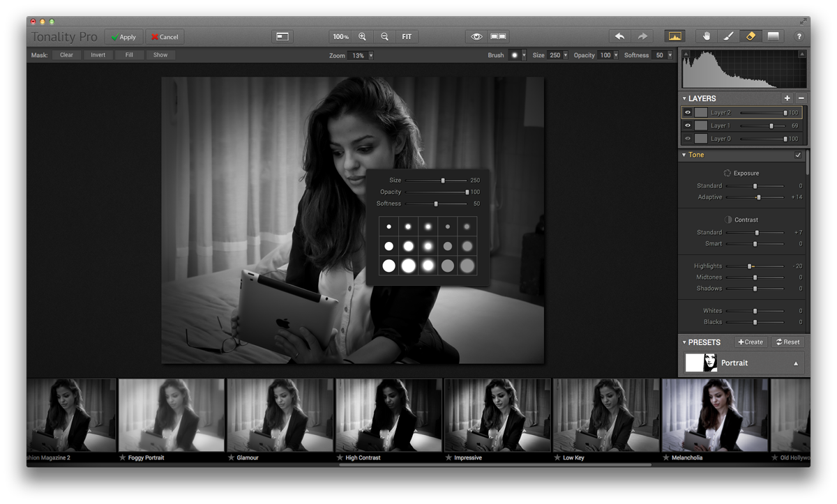Apply the Glamour preset thumbnail

(x=280, y=415)
